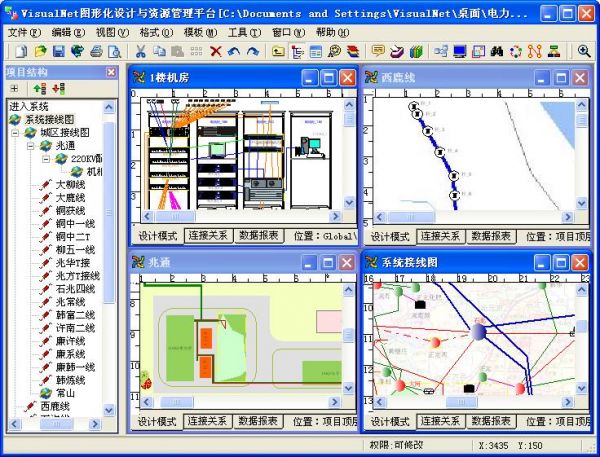Screen dimensions: 600x457
Task: Click the Copy toolbar icon
Action: point(159,51)
